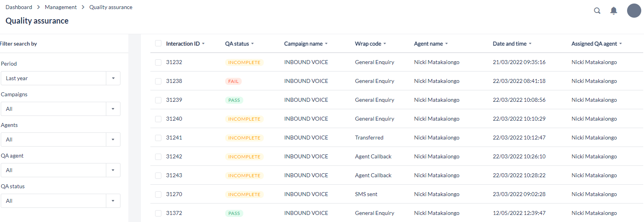644x222 pixels.
Task: Click the PASS badge for interaction 31239
Action: pyautogui.click(x=234, y=100)
